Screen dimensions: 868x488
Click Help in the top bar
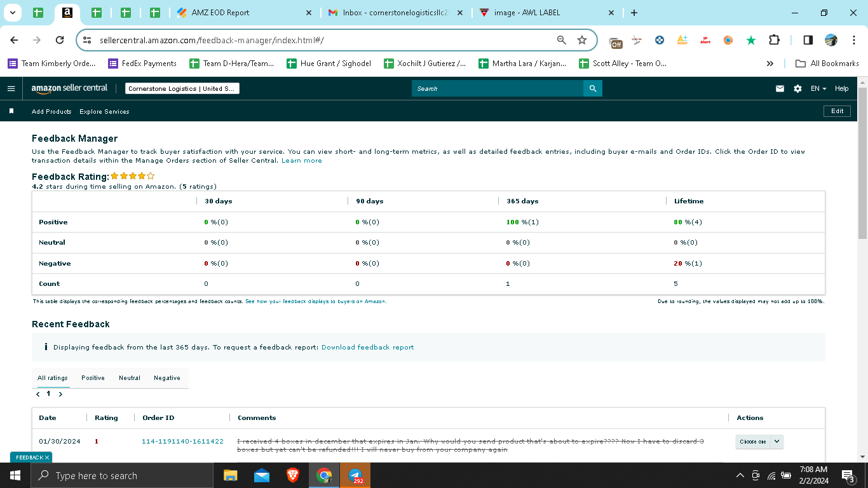coord(841,89)
